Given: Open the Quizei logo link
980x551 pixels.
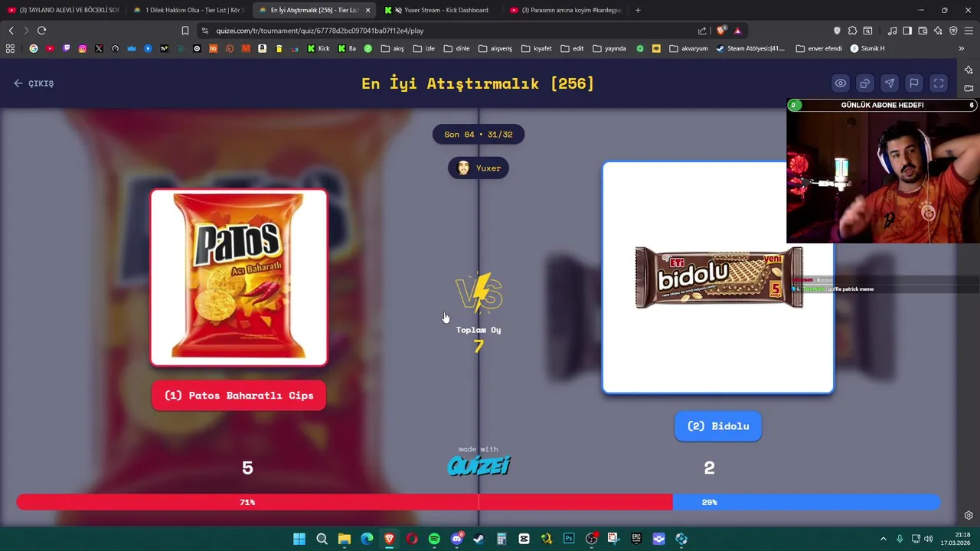Looking at the screenshot, I should point(479,465).
